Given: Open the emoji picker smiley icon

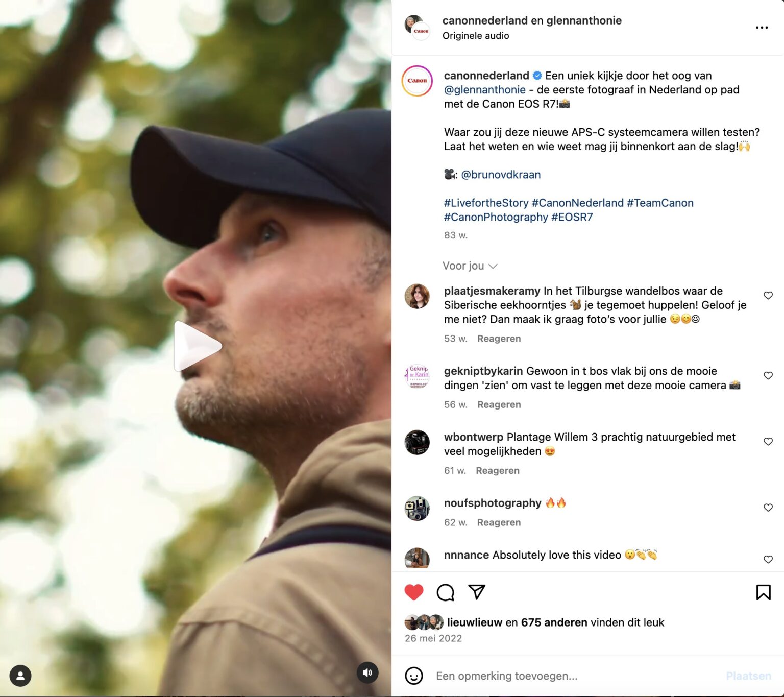Looking at the screenshot, I should point(414,676).
